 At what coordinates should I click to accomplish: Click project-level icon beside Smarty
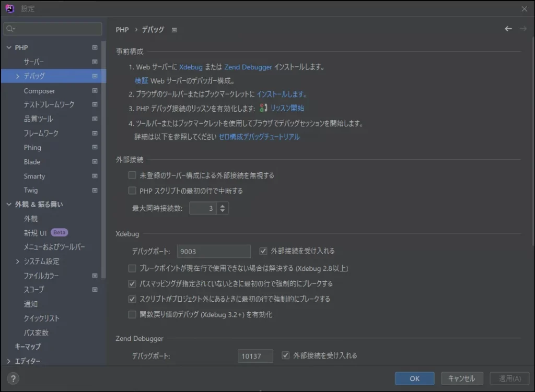[95, 176]
